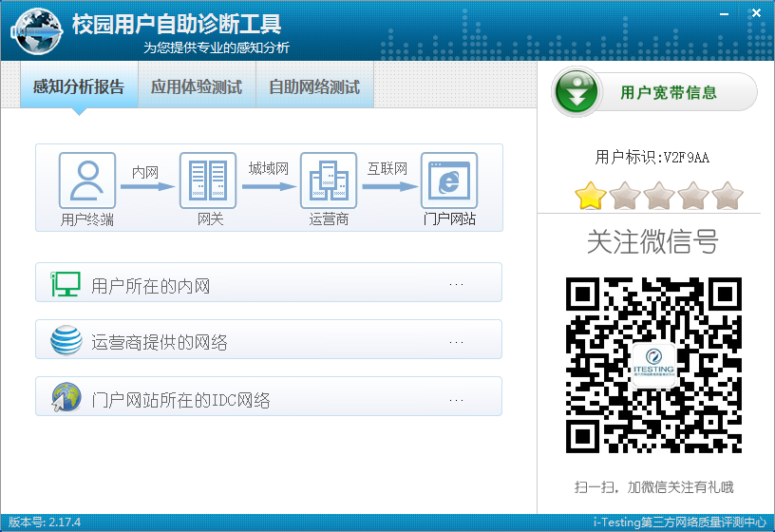The width and height of the screenshot is (775, 532).
Task: Click the 用户宽带信息 button
Action: click(654, 92)
